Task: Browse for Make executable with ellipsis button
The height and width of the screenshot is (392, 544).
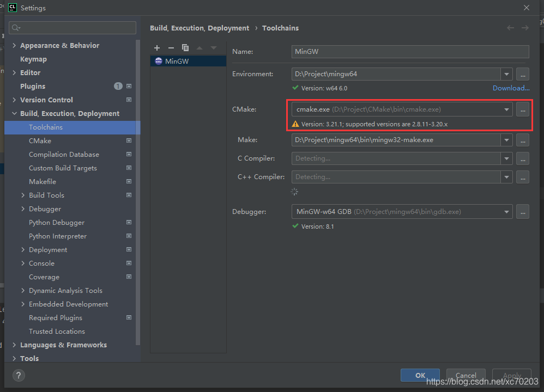Action: [522, 140]
